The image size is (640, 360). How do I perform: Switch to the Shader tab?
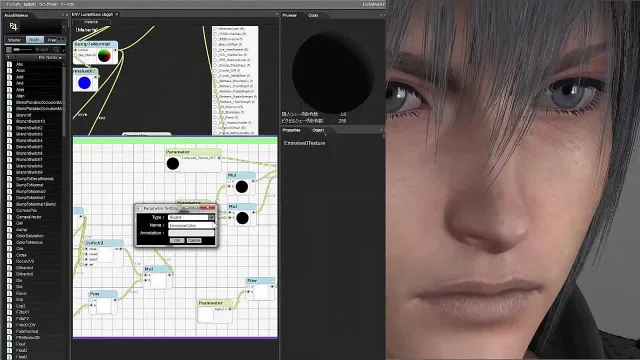click(x=14, y=40)
